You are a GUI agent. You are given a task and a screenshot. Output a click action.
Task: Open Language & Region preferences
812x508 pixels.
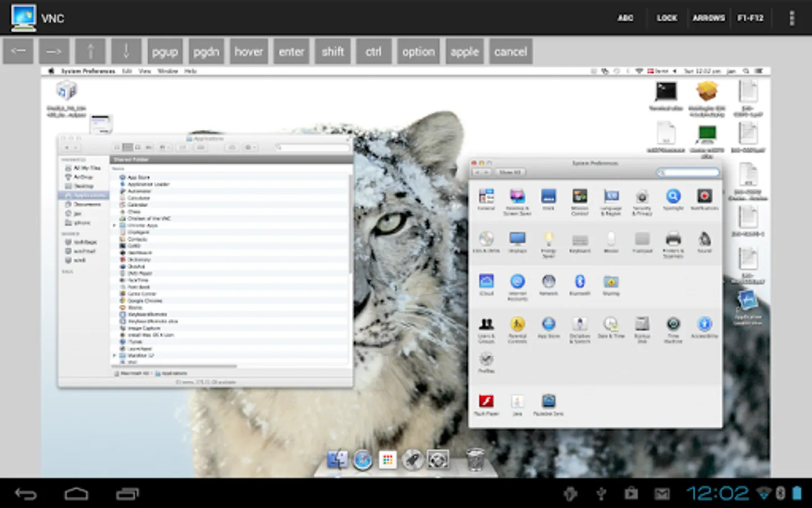[x=611, y=203]
